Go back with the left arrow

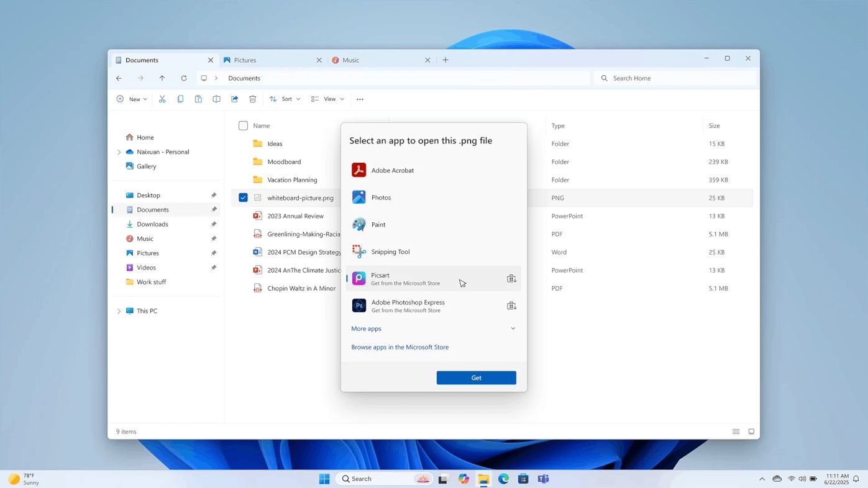pos(119,78)
